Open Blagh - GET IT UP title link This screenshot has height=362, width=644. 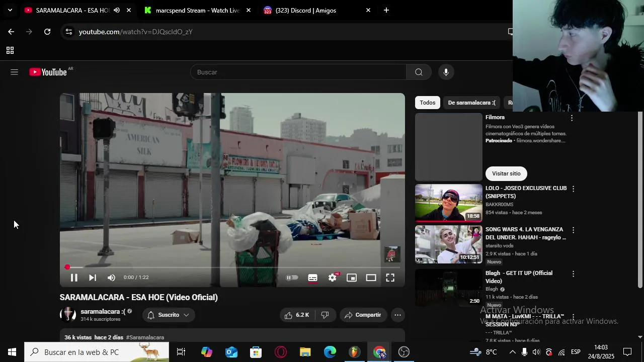click(520, 277)
